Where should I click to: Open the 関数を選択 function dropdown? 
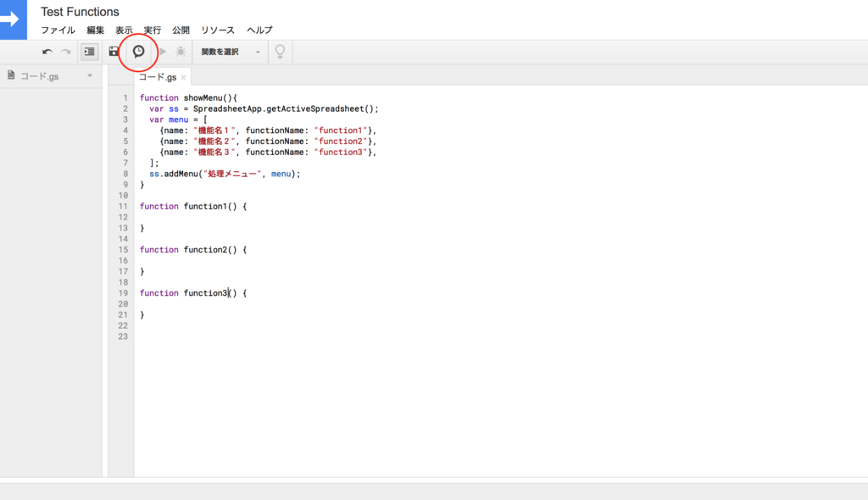(231, 52)
